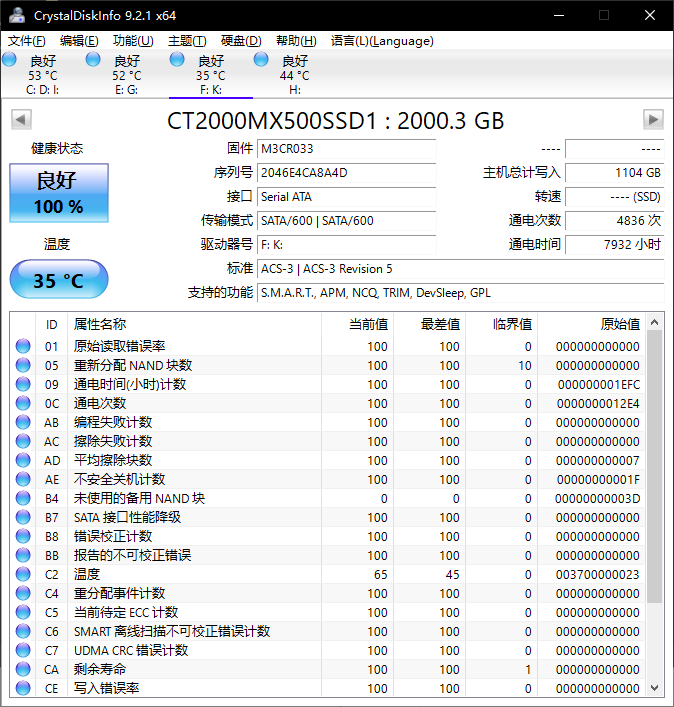This screenshot has height=707, width=674.
Task: Click power-on count value 4836 次
Action: (615, 221)
